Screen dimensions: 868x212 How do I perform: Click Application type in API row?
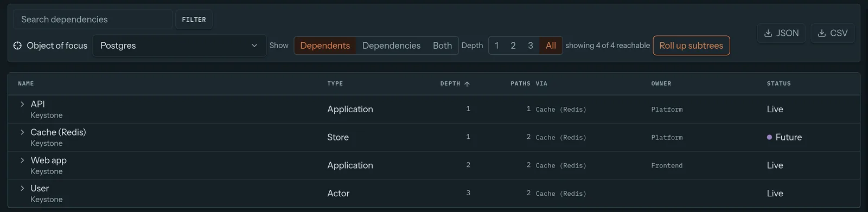(350, 109)
